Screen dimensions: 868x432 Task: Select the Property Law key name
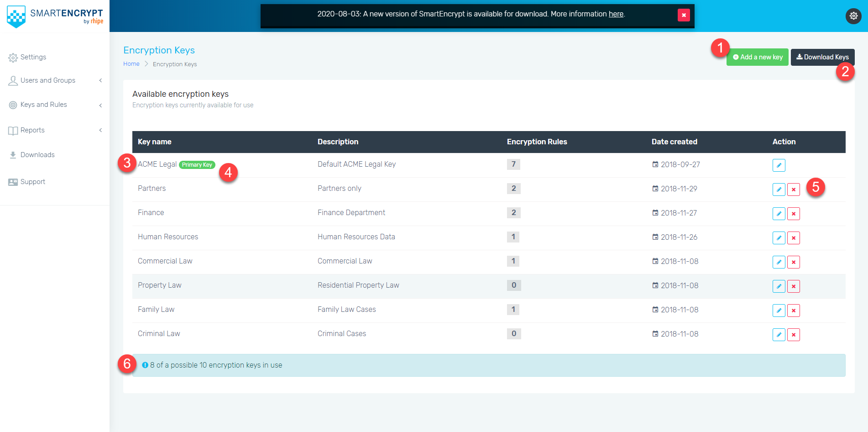click(x=159, y=285)
